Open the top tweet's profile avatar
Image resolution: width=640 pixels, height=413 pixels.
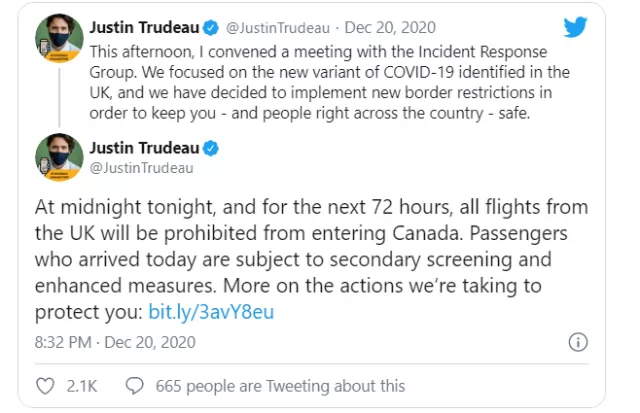[60, 38]
